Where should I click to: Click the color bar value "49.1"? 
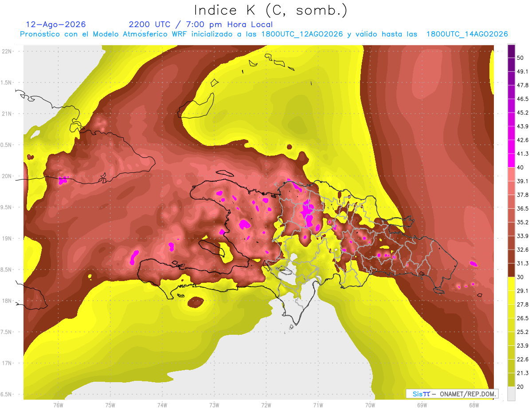click(x=523, y=71)
